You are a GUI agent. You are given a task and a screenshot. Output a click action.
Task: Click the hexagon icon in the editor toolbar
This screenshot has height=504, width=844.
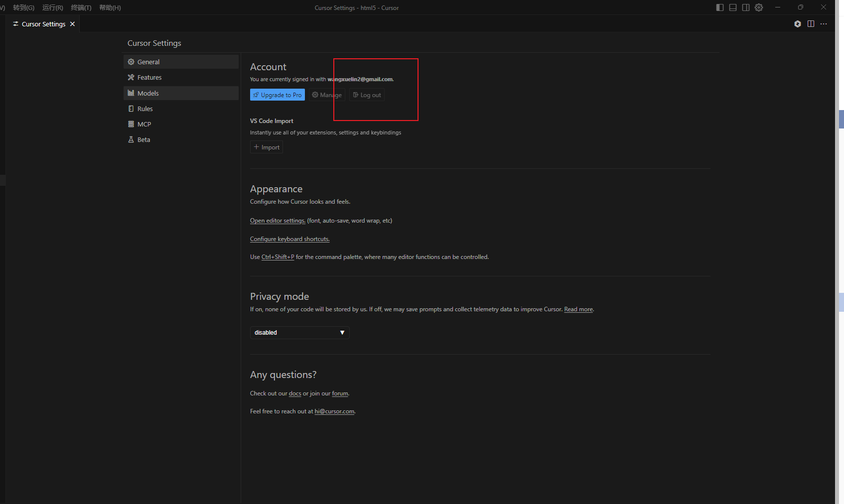pyautogui.click(x=798, y=24)
